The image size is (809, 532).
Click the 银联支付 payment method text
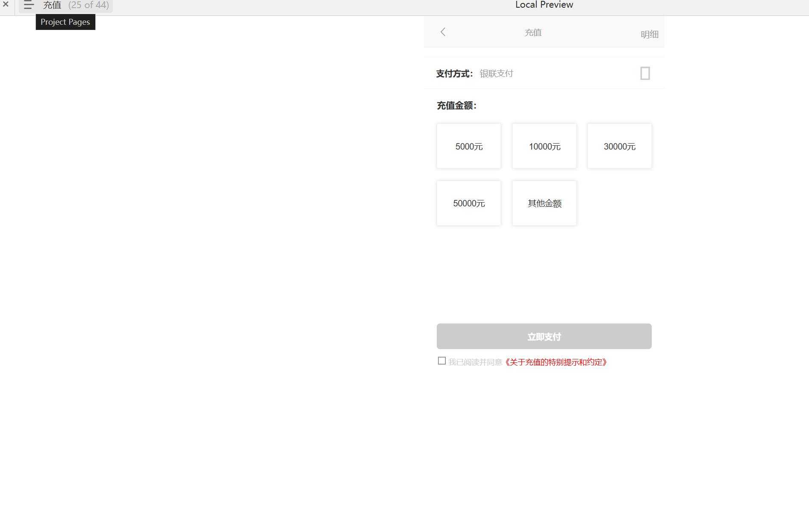(496, 73)
